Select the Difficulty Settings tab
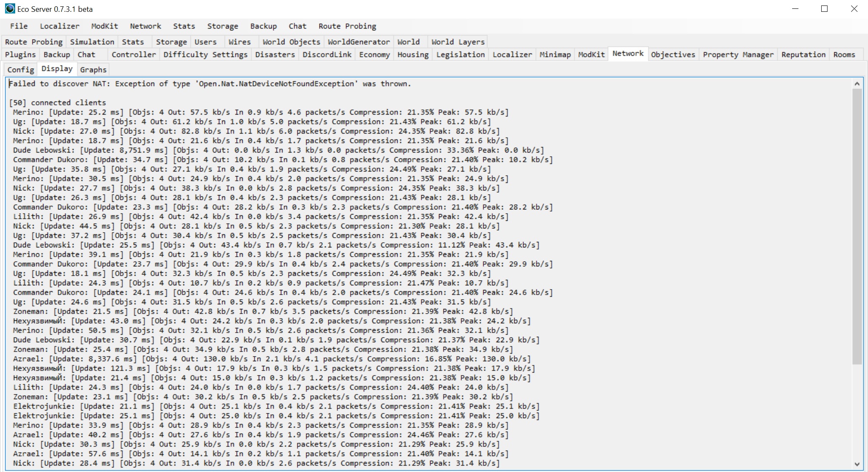The height and width of the screenshot is (472, 868). [x=205, y=54]
